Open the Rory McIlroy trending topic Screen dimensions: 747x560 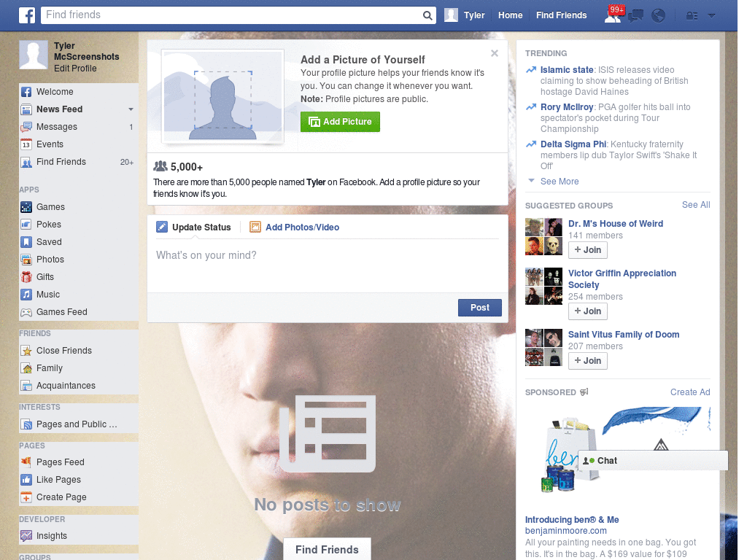(x=566, y=106)
